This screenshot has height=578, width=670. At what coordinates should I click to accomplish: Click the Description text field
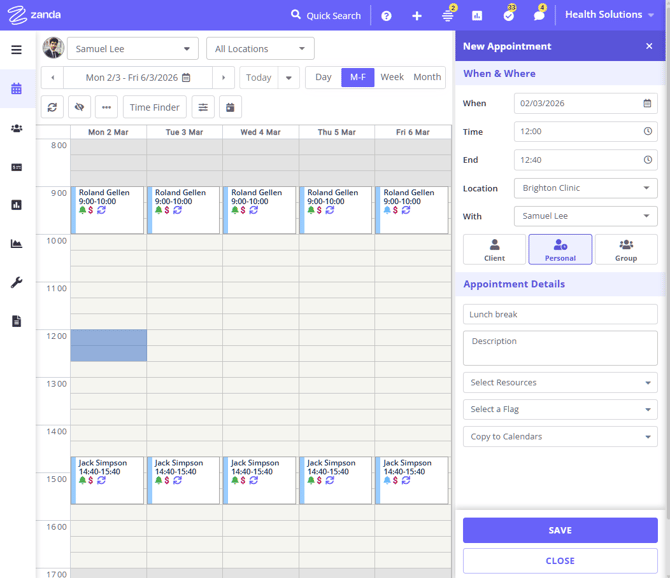(560, 348)
